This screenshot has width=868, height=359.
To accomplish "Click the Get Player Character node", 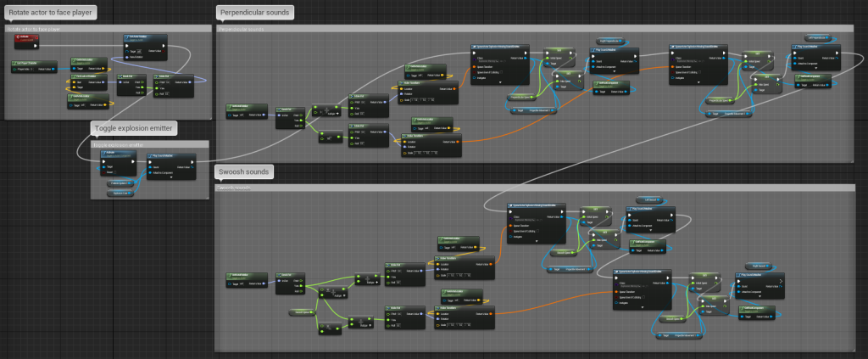I will (34, 63).
